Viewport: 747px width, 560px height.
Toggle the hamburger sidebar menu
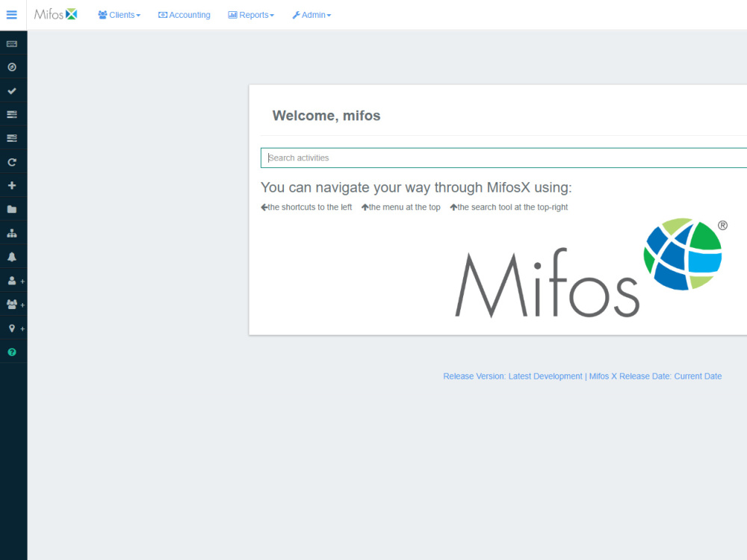click(x=12, y=15)
